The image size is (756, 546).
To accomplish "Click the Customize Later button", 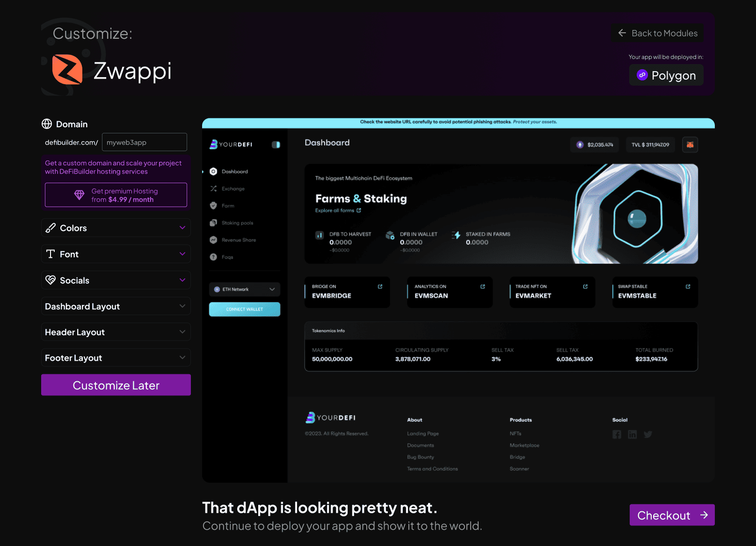I will 116,385.
